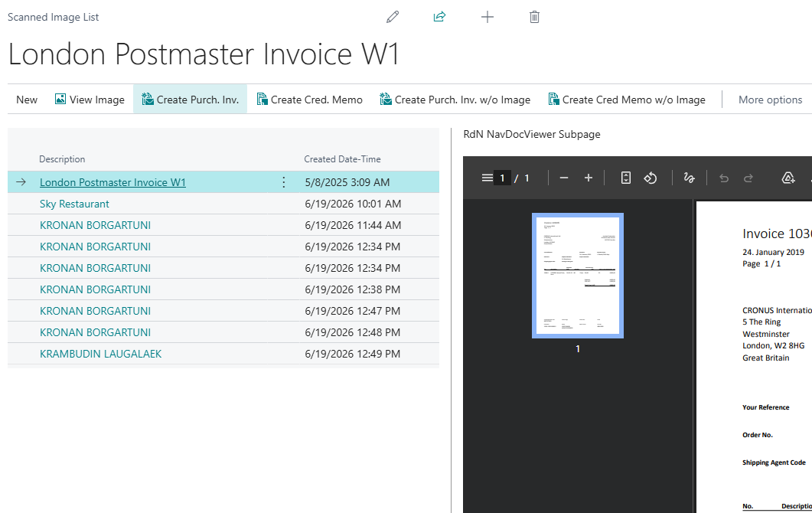Rotate the document with rotate icon

coord(651,178)
